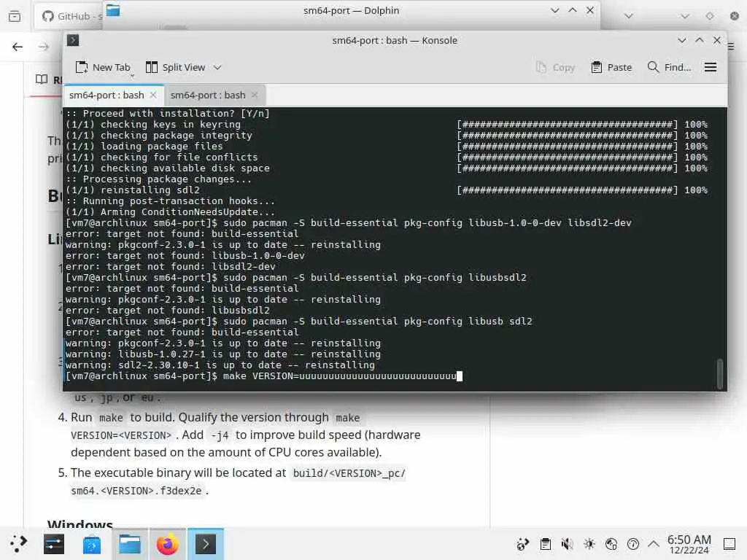The width and height of the screenshot is (747, 560).
Task: Open the info tray icon
Action: pos(633,544)
